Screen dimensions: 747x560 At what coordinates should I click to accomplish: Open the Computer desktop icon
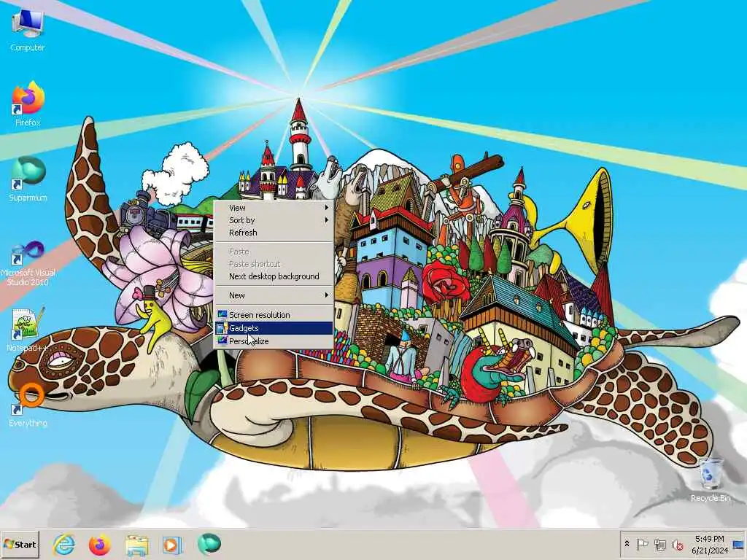tap(27, 29)
